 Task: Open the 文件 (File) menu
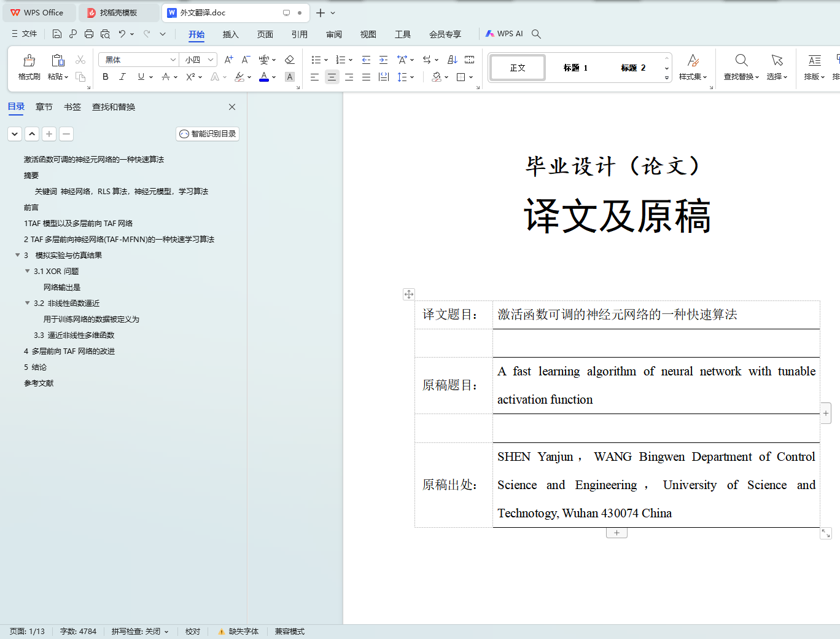click(x=25, y=34)
